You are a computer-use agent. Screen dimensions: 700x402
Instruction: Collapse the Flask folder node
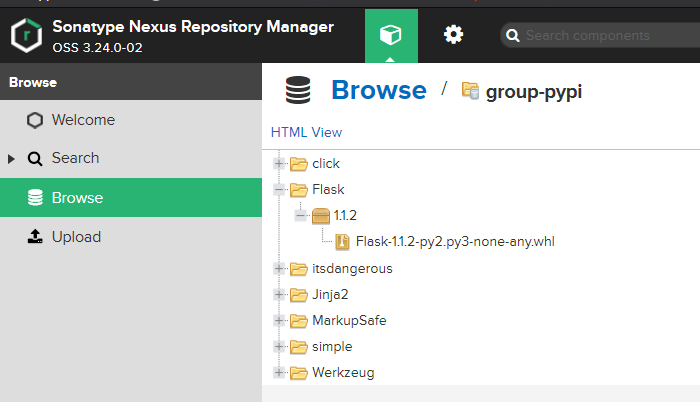279,189
